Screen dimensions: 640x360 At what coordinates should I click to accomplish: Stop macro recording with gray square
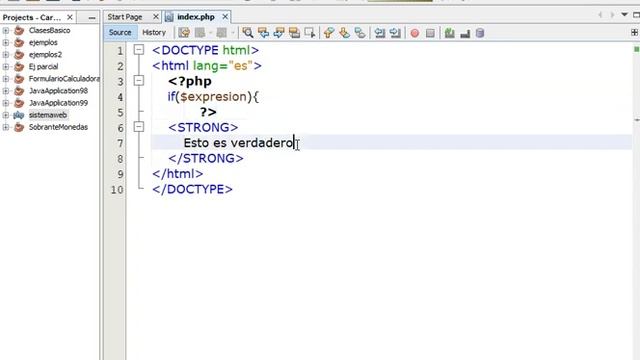coord(430,33)
